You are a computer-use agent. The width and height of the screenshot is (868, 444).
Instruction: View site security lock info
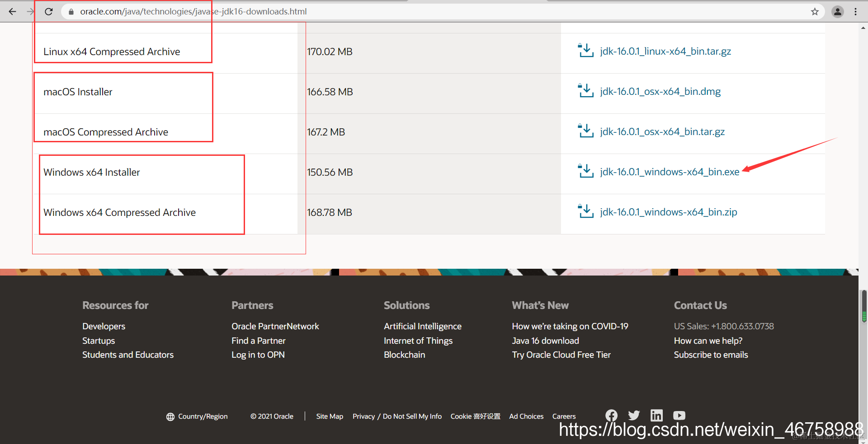tap(71, 12)
